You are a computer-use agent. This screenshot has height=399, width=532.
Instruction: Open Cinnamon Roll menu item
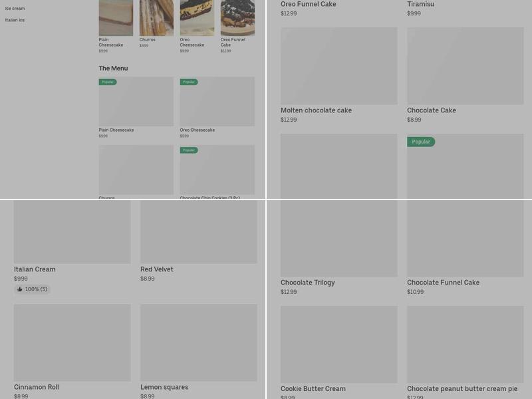37,387
